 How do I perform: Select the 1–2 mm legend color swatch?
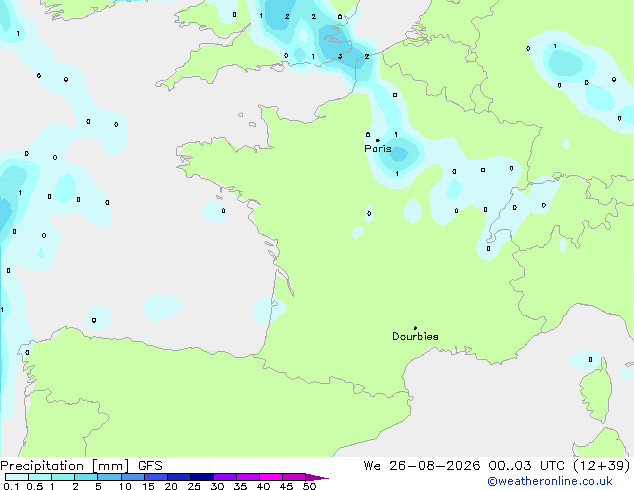pos(63,477)
